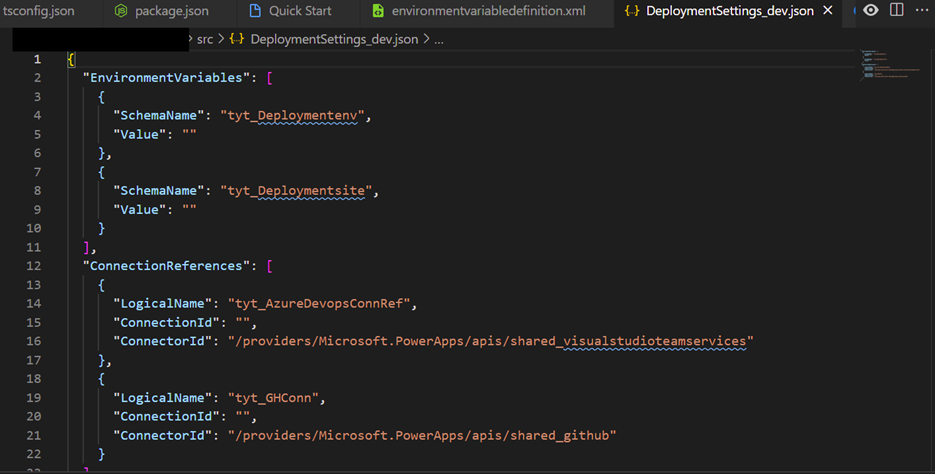Screen dimensions: 935x474
Task: Click the braces icon in the breadcrumb
Action: pyautogui.click(x=237, y=39)
